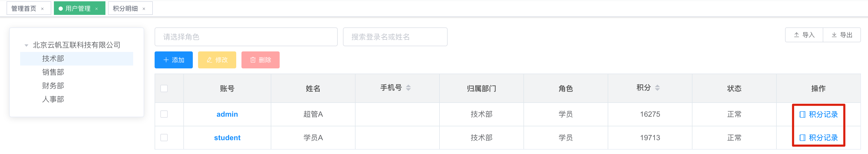The height and width of the screenshot is (154, 868).
Task: Open the 请选择角色 role dropdown
Action: [x=246, y=37]
